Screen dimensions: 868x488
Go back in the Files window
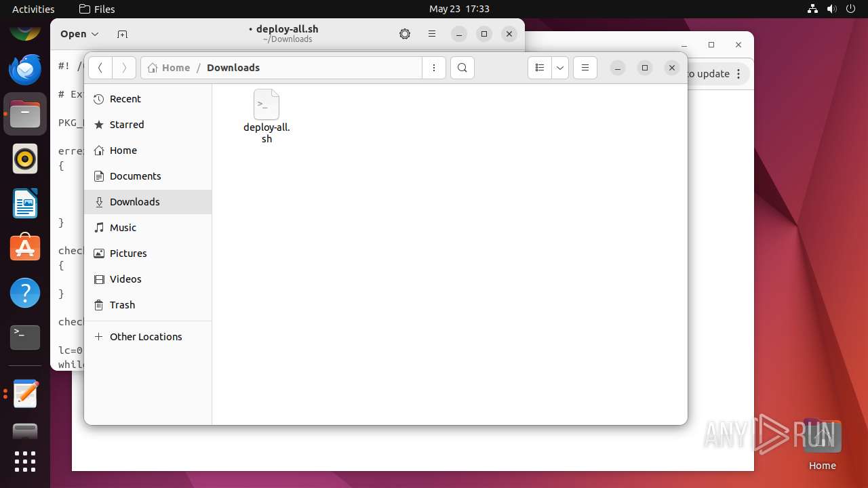click(x=100, y=68)
